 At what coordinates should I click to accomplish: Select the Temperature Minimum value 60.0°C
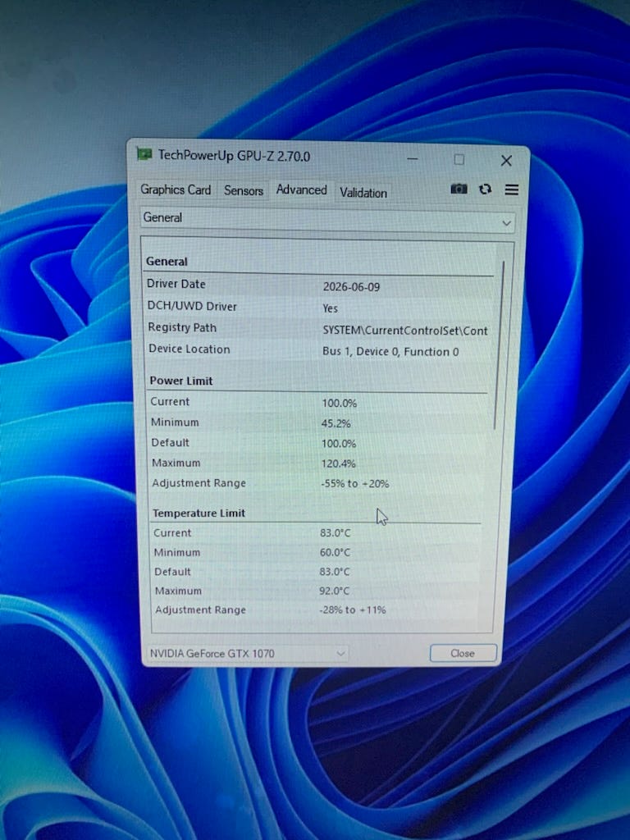coord(335,552)
